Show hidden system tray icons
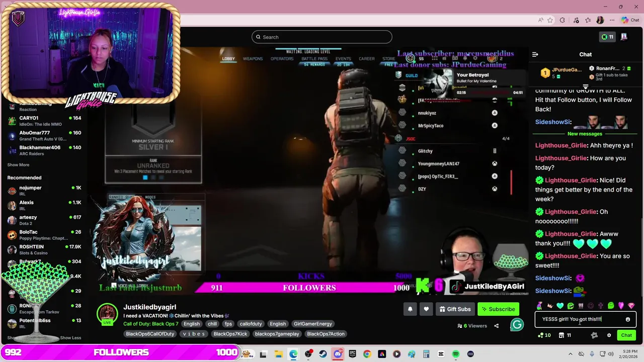The width and height of the screenshot is (644, 362). [570, 354]
